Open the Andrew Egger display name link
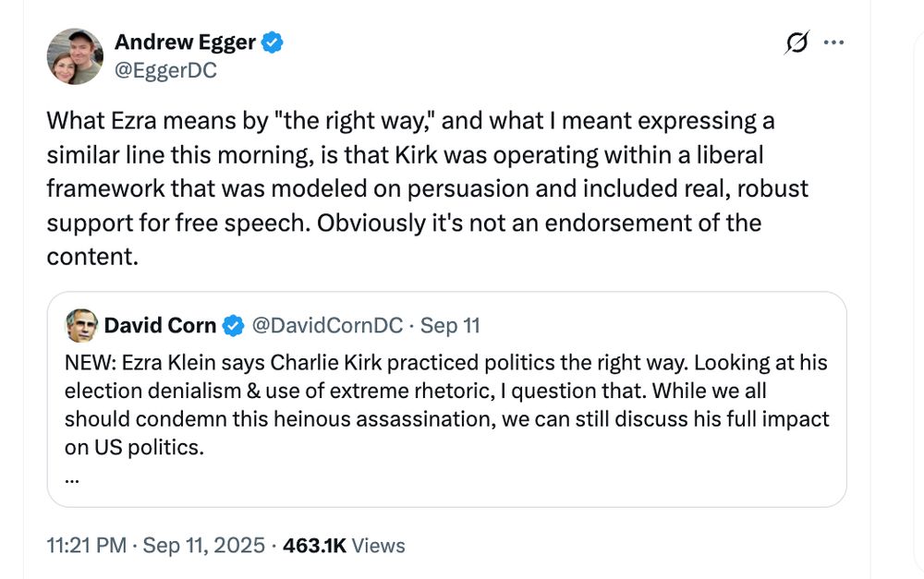The height and width of the screenshot is (579, 924). point(185,42)
